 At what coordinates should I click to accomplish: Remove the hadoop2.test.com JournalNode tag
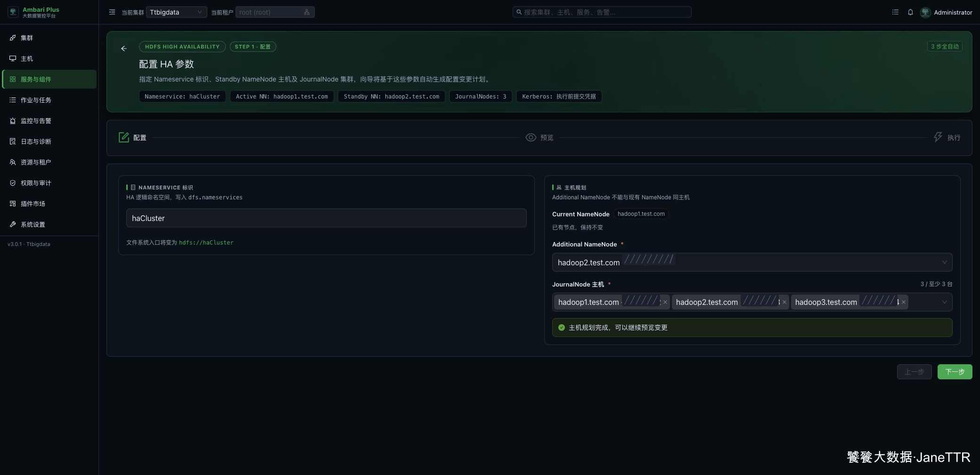784,303
